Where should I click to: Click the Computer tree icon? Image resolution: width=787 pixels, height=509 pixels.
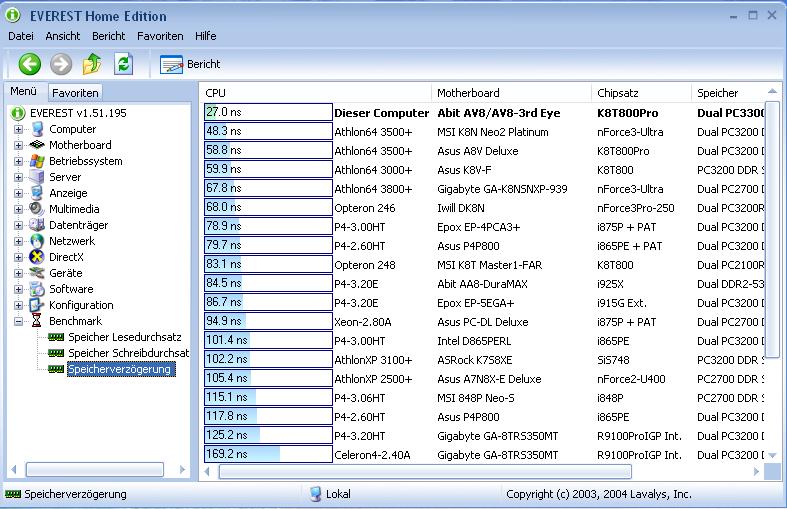tap(37, 129)
